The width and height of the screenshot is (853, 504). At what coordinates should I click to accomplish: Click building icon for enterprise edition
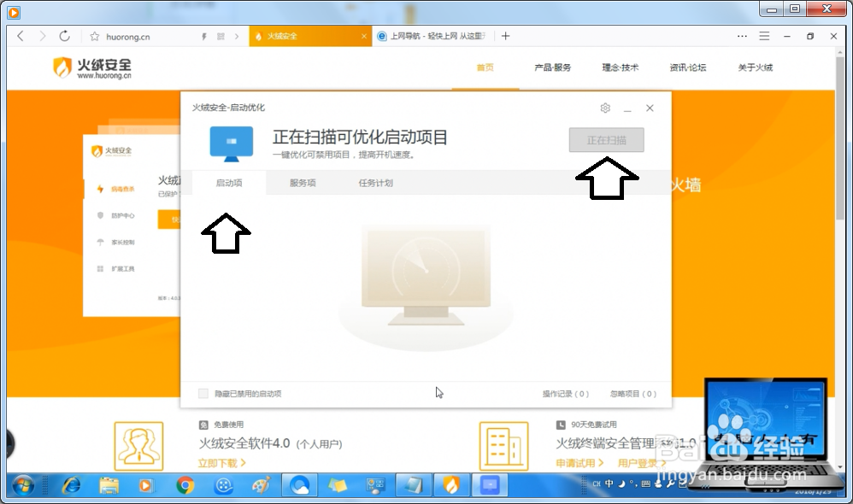pyautogui.click(x=503, y=446)
